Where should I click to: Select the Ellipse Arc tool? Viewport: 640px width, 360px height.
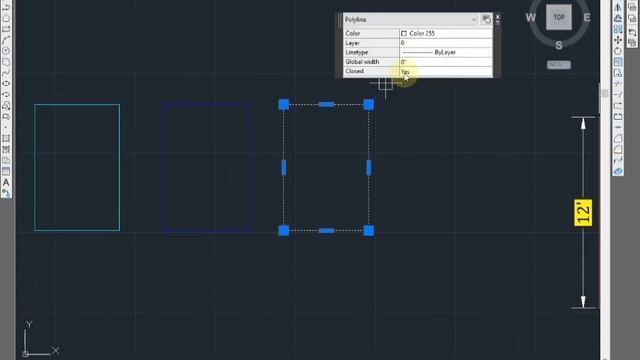pyautogui.click(x=6, y=95)
